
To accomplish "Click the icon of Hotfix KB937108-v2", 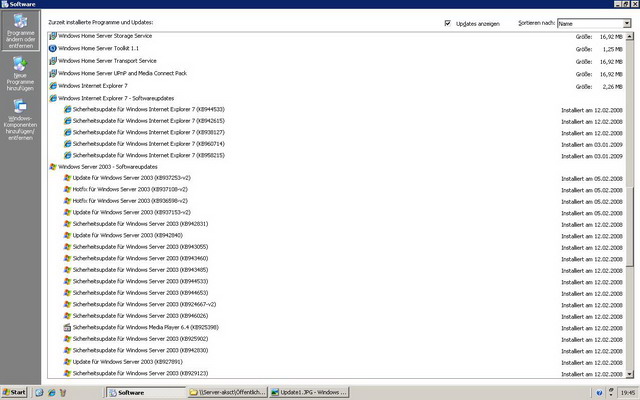I will [67, 189].
